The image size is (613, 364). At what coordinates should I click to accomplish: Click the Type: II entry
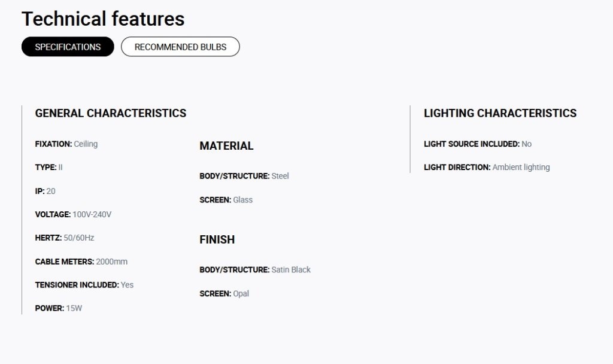point(49,168)
